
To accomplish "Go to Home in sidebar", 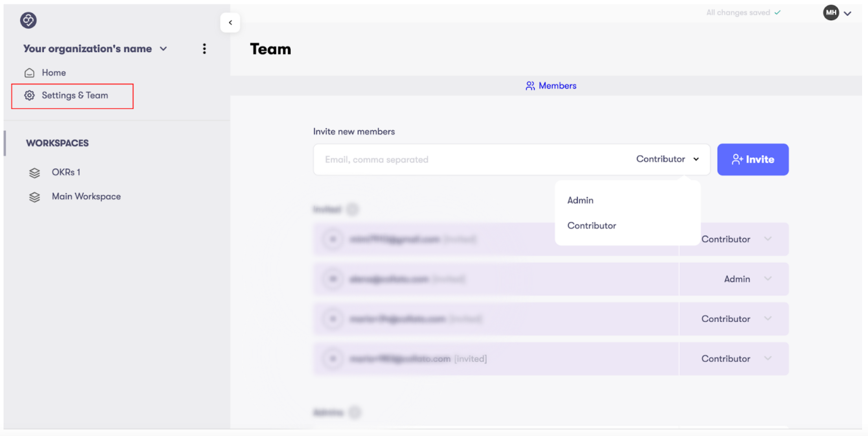I will 54,73.
